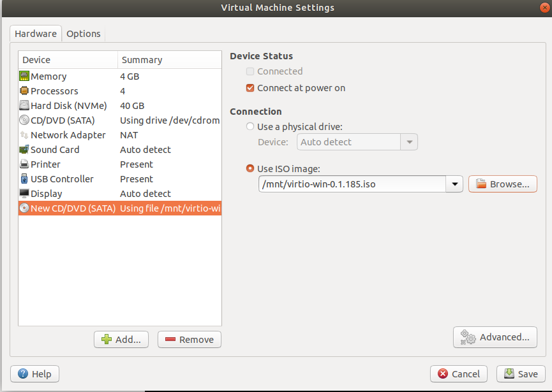The image size is (552, 392).
Task: Select Use a physical drive option
Action: (x=250, y=127)
